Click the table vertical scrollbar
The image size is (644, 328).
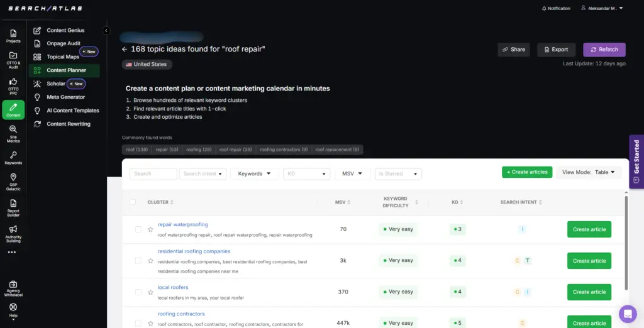[626, 242]
